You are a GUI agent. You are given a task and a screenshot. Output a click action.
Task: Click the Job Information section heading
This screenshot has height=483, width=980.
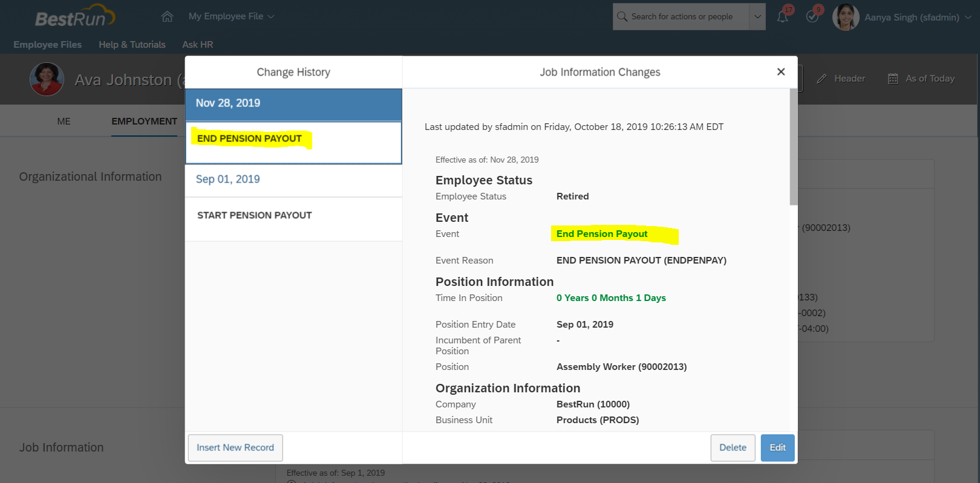tap(61, 447)
